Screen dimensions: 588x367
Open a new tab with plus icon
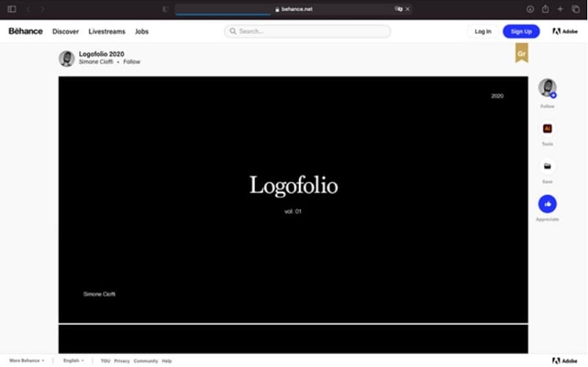(x=560, y=9)
